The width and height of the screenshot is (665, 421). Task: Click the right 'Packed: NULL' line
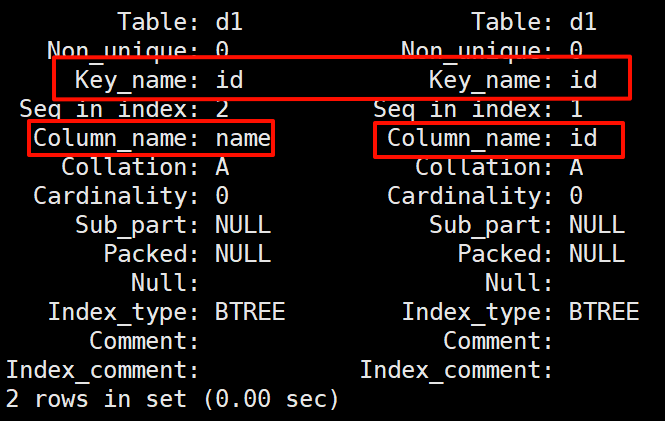(541, 254)
